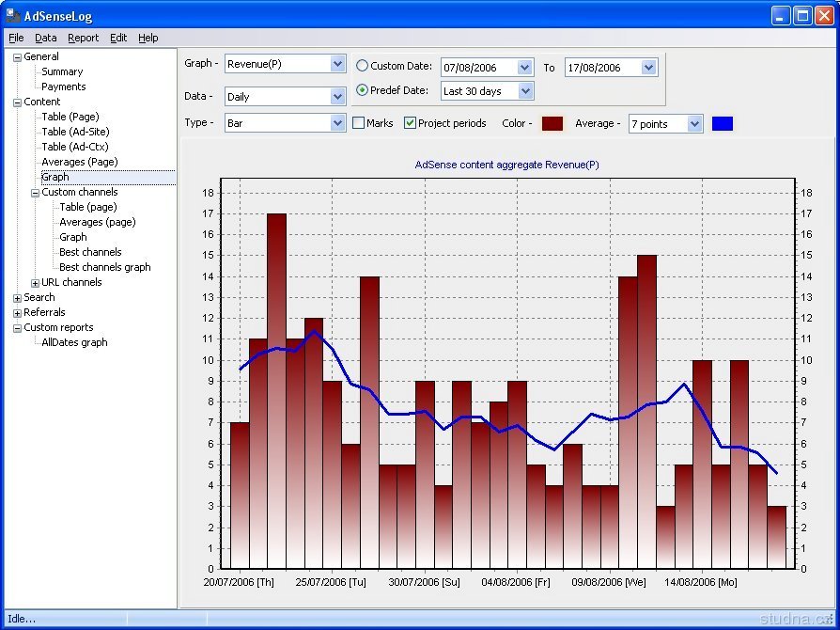Select the Predef Date radio button
Image resolution: width=840 pixels, height=630 pixels.
(363, 91)
